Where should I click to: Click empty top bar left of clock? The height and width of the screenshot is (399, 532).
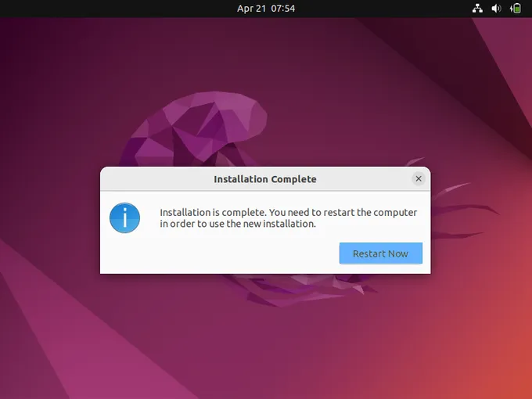[117, 9]
